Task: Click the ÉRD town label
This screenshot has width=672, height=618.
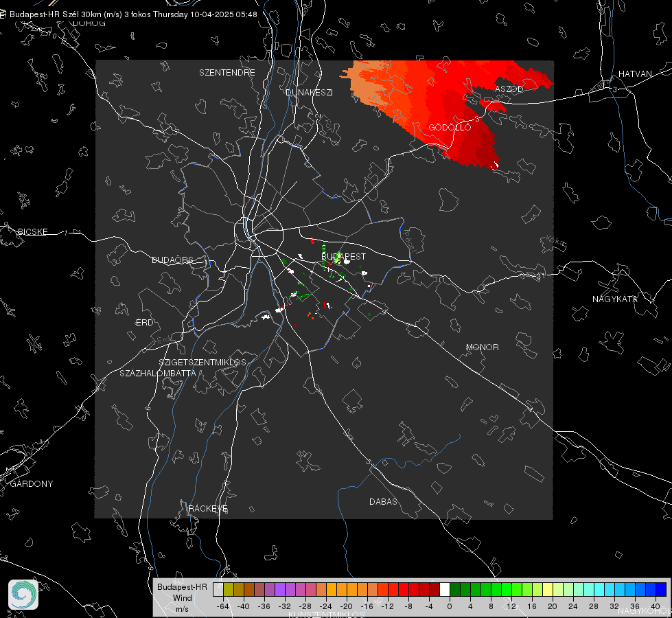Action: point(144,323)
